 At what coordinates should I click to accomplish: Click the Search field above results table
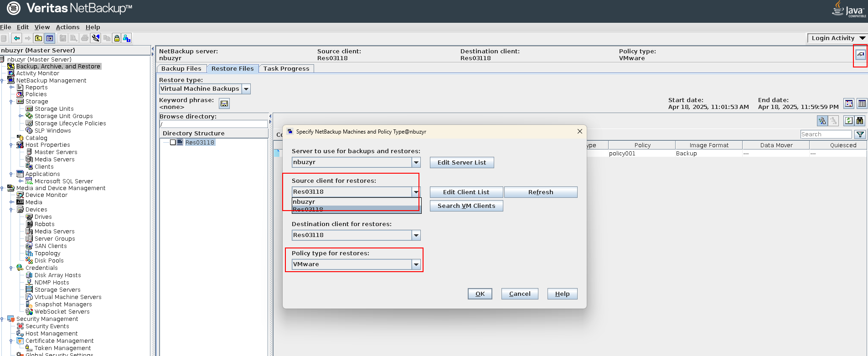[826, 134]
